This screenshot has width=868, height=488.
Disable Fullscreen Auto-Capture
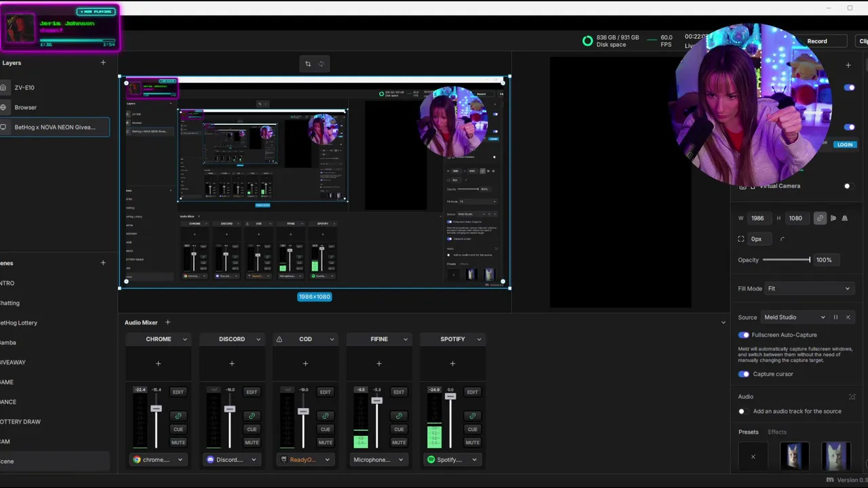[x=744, y=335]
